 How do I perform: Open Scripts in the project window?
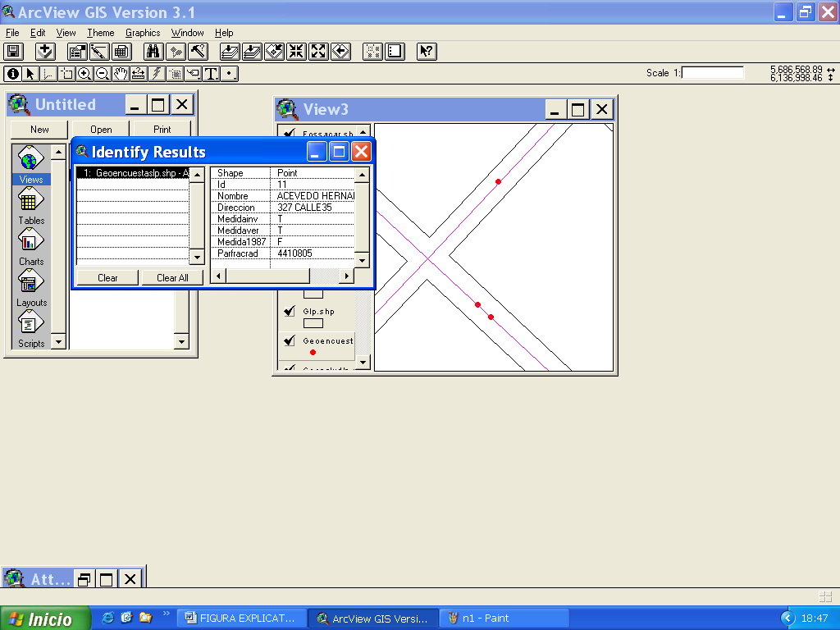tap(31, 330)
